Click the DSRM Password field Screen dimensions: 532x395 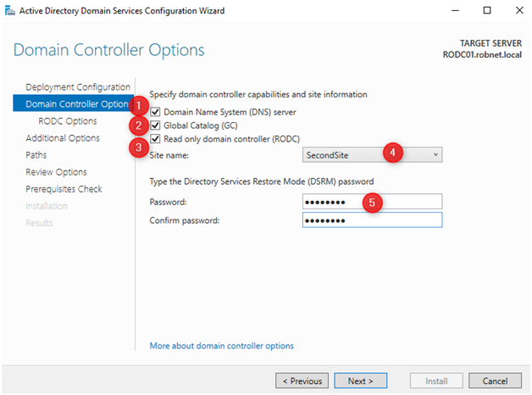[372, 202]
